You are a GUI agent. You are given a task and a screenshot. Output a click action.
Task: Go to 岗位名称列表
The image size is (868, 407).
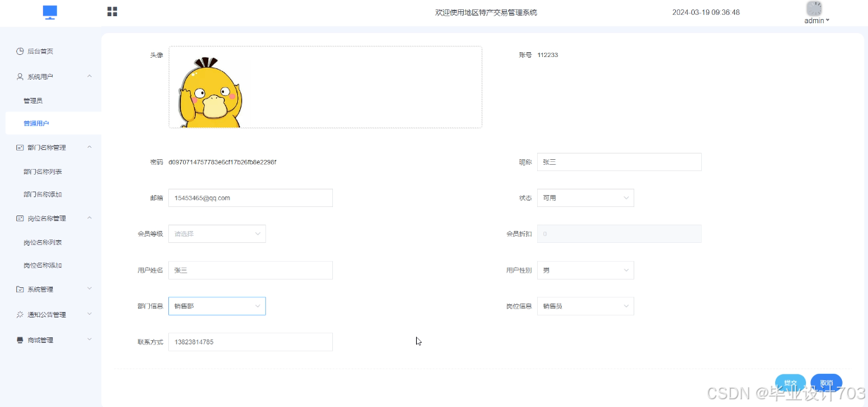[x=43, y=242]
